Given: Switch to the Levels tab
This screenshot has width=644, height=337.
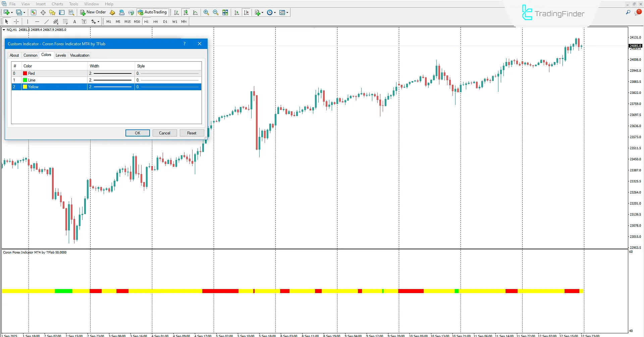Looking at the screenshot, I should pos(61,55).
